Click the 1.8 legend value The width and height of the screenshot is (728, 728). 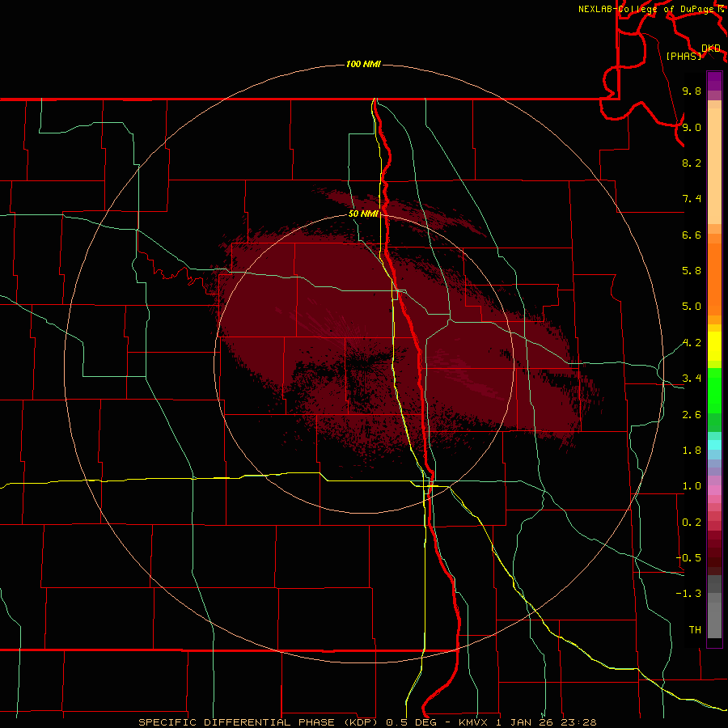click(692, 451)
